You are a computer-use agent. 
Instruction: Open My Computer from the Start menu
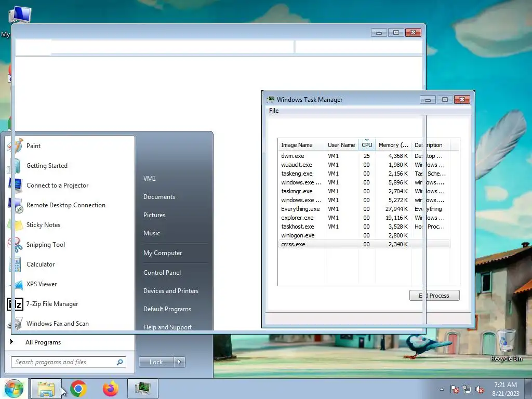(x=163, y=253)
